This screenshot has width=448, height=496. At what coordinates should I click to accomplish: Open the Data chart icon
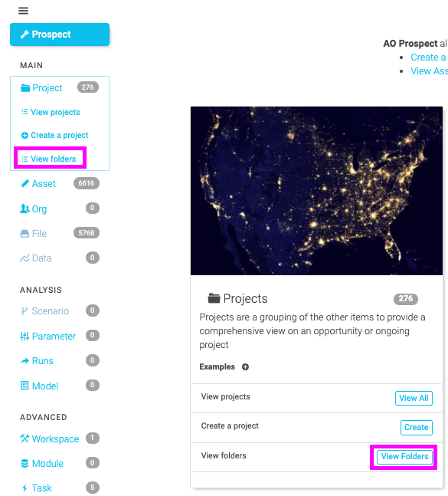[25, 258]
